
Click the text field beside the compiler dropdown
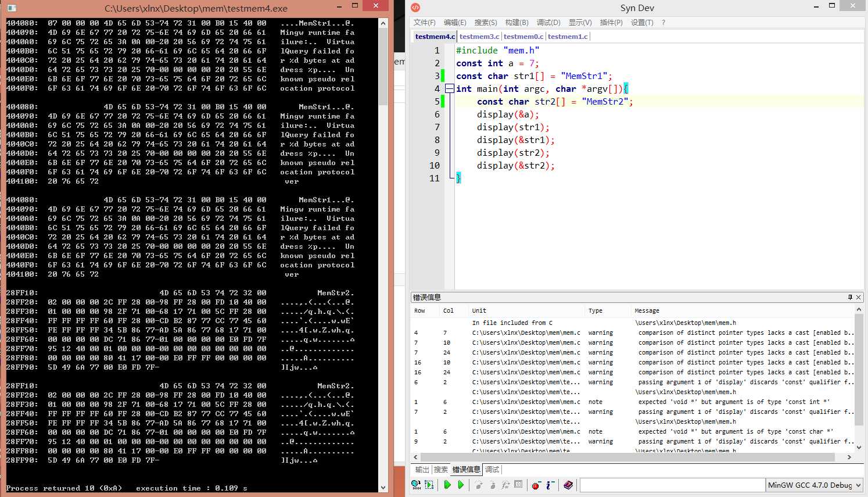tap(672, 485)
